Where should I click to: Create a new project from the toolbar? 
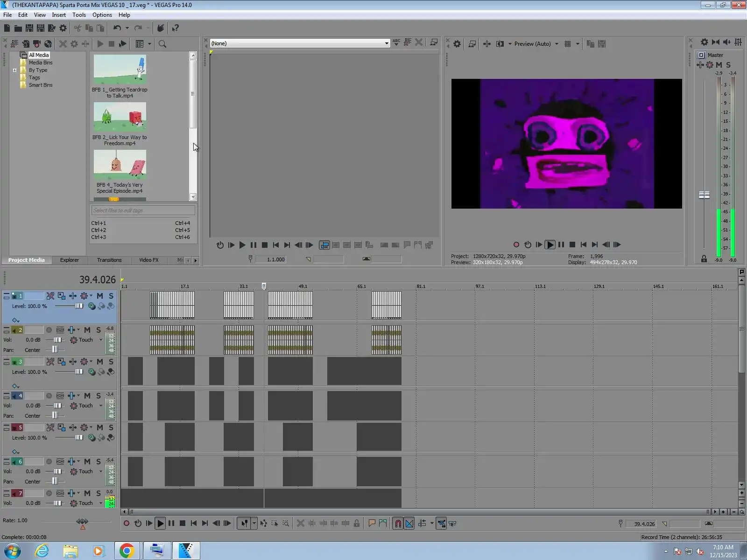pyautogui.click(x=7, y=28)
